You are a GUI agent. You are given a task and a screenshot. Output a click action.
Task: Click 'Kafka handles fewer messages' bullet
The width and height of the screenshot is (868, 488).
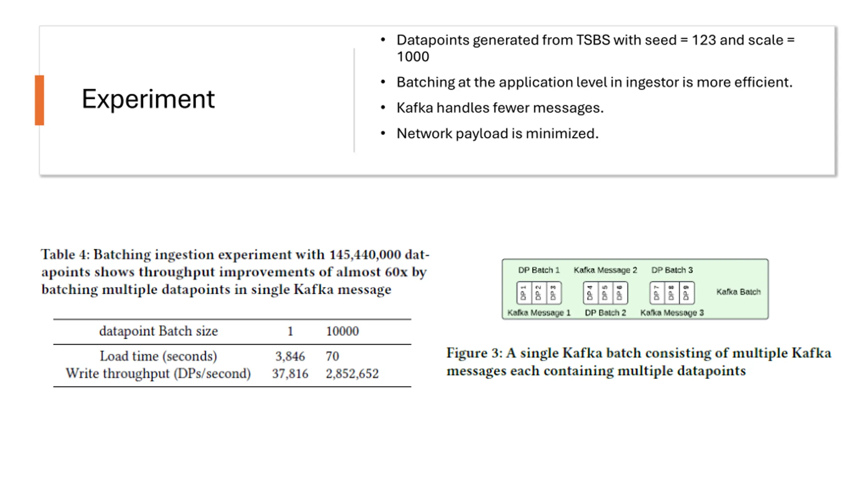point(500,108)
